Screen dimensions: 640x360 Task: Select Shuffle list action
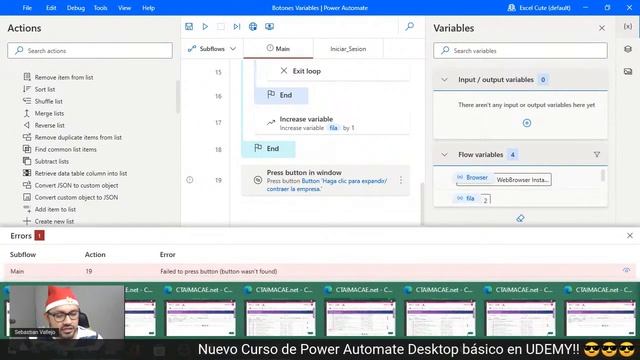point(42,101)
